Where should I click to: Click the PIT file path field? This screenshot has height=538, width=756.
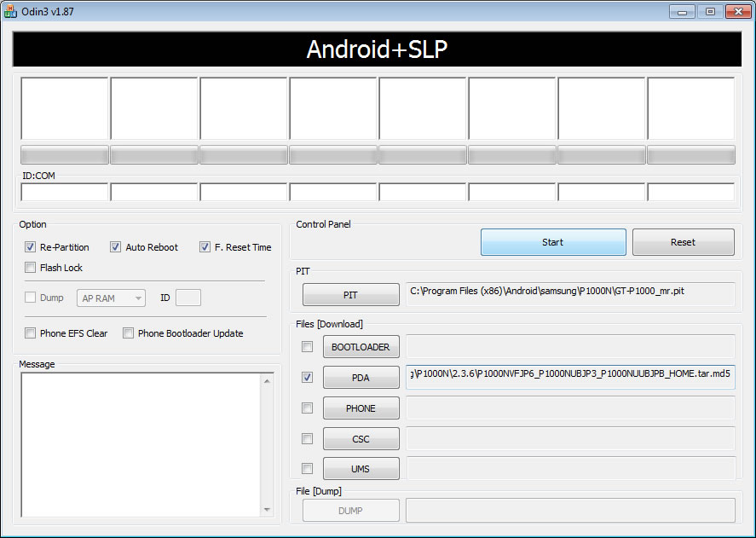570,294
